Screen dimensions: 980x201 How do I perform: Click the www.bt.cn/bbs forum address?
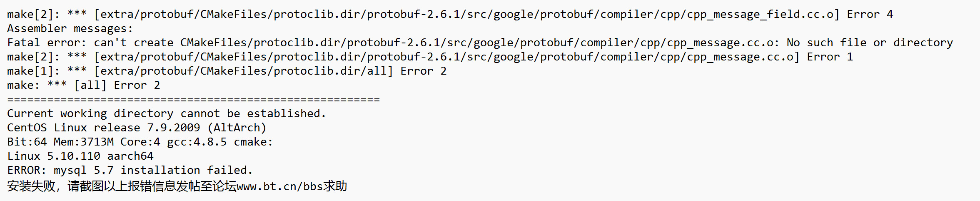(x=280, y=186)
